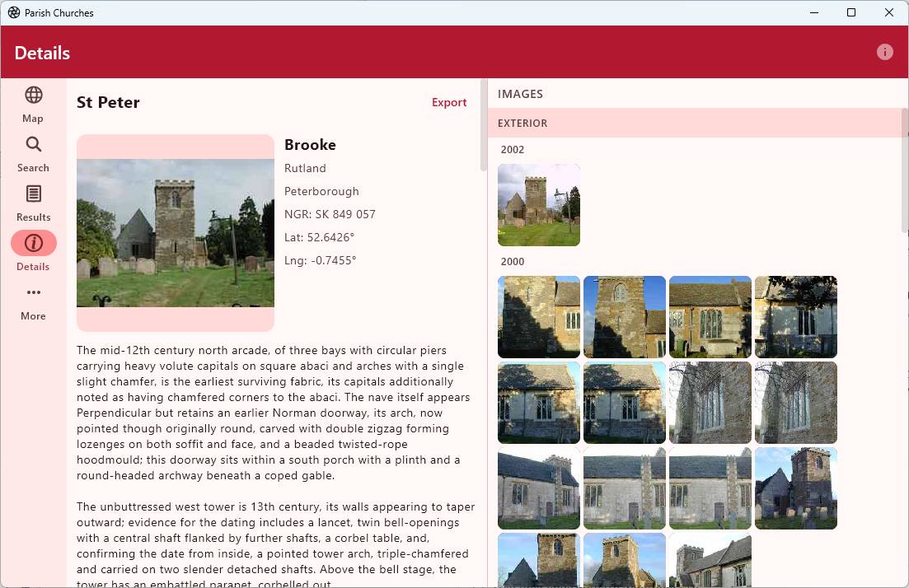Click the Details page header title
The width and height of the screenshot is (909, 588).
pyautogui.click(x=42, y=53)
